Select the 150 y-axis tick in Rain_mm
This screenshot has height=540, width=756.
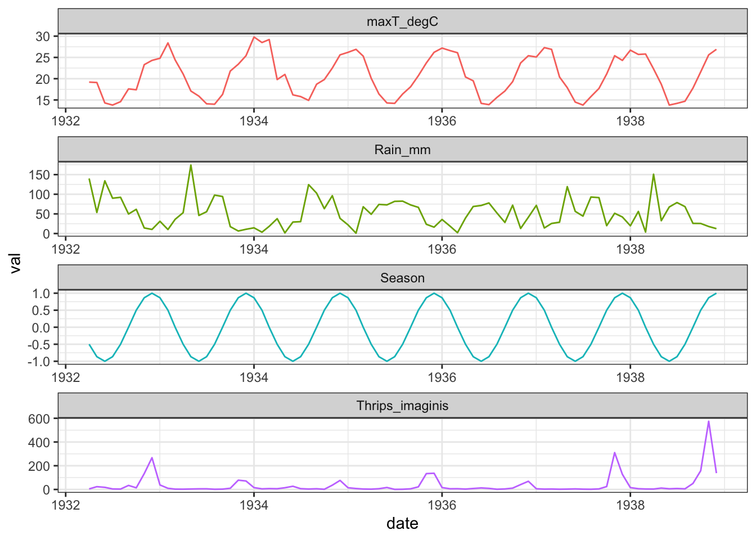[40, 175]
